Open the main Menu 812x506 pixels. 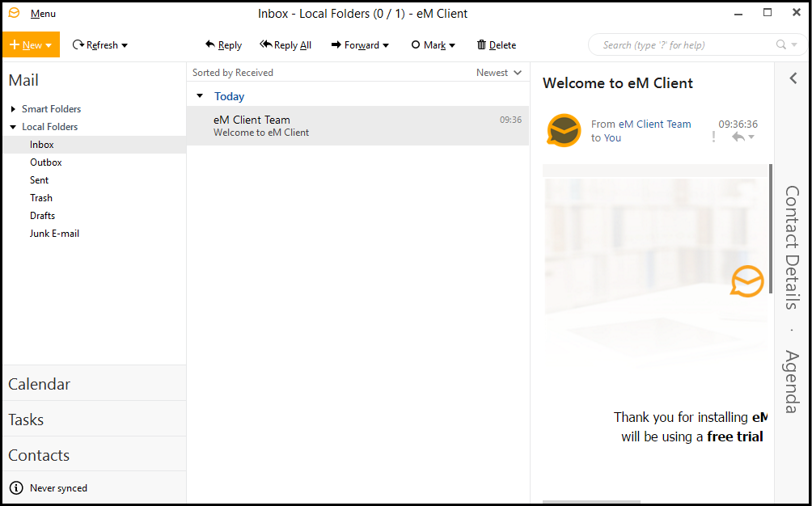[42, 14]
